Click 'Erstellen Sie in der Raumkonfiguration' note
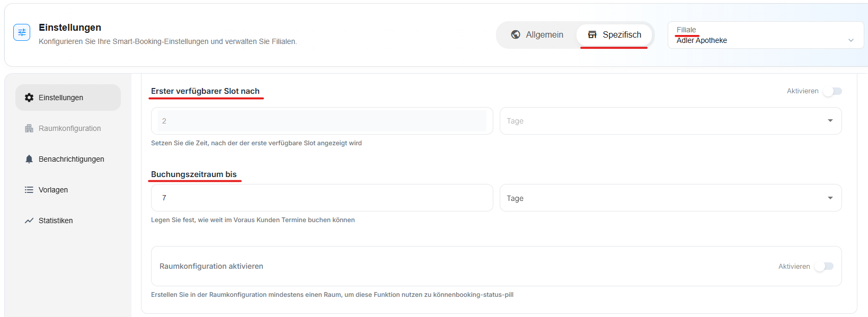868x317 pixels. (x=332, y=295)
